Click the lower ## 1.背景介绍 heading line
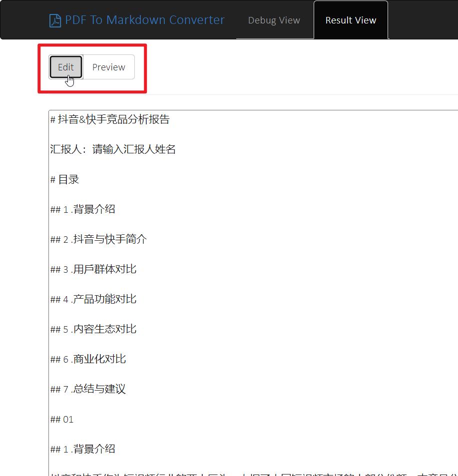458x476 pixels. (x=83, y=449)
